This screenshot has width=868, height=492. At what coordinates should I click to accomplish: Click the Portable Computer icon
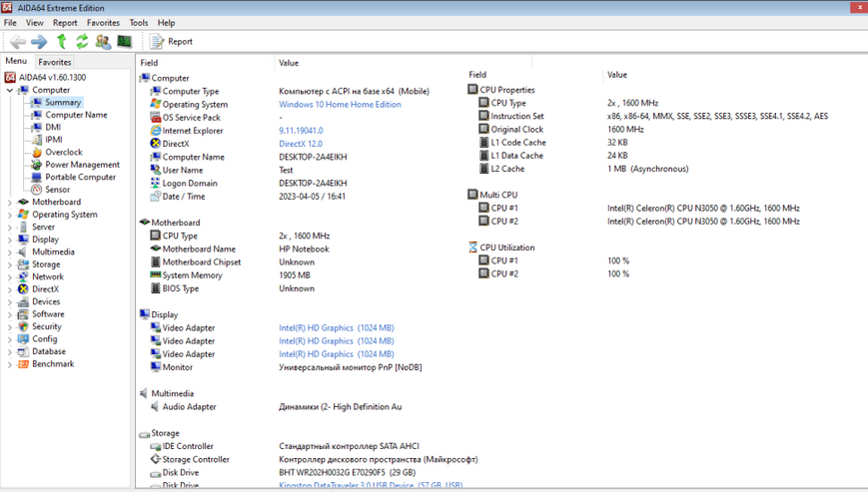[37, 177]
